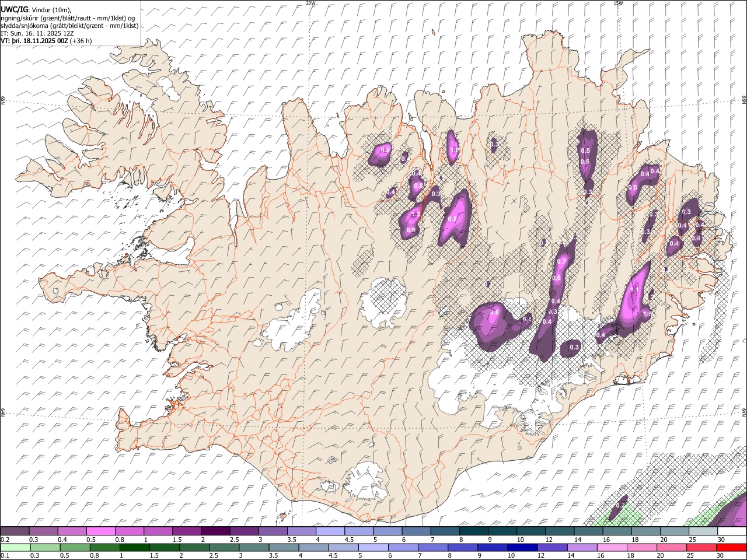Click the violet 14 swatch in lower legend row
The width and height of the screenshot is (747, 560).
pos(582,547)
